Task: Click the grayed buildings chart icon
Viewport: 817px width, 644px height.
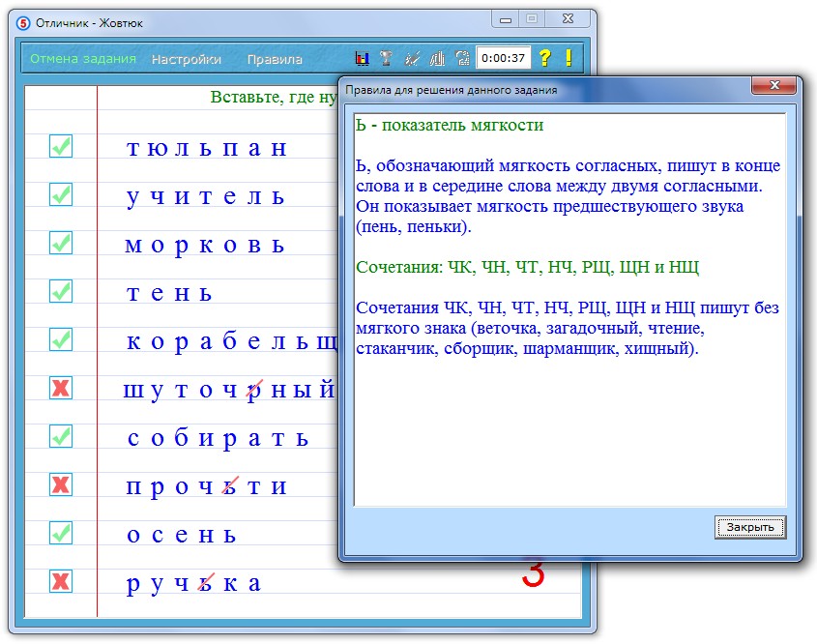Action: [x=437, y=58]
